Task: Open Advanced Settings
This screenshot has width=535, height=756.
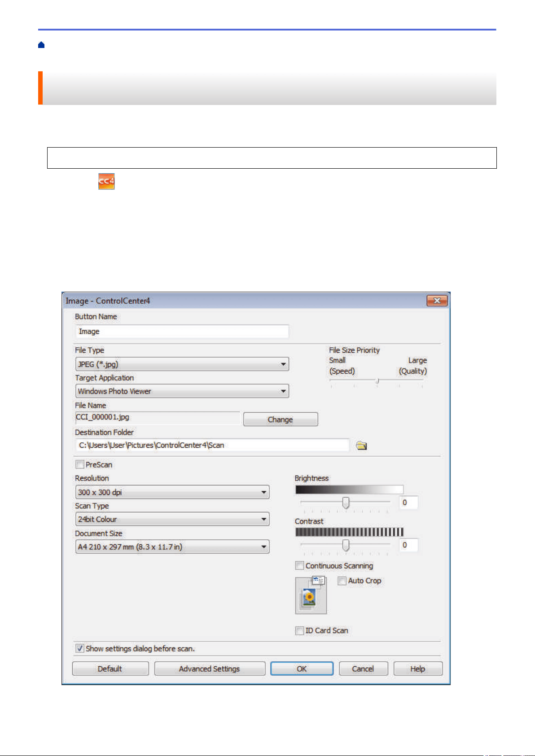Action: (x=210, y=669)
